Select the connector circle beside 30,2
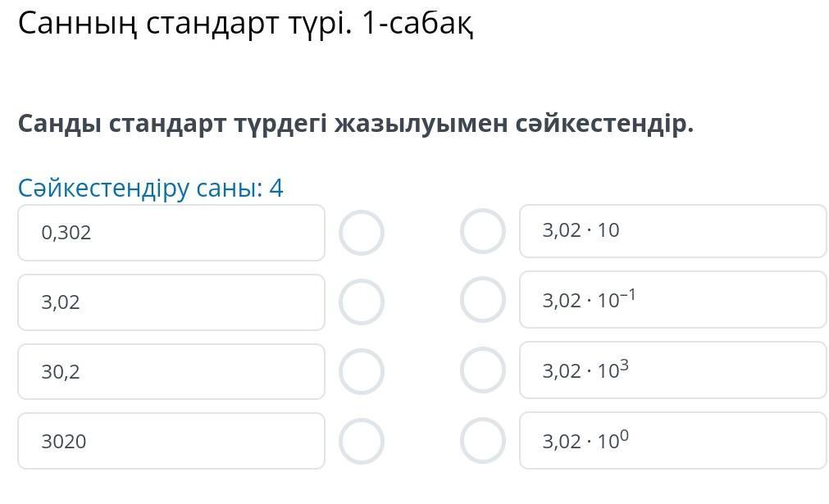 click(361, 371)
